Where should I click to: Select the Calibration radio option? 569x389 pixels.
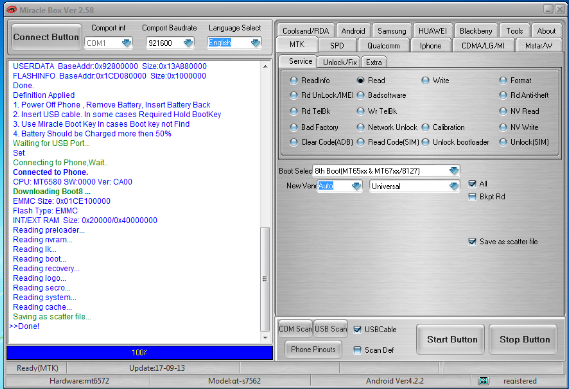click(x=425, y=127)
